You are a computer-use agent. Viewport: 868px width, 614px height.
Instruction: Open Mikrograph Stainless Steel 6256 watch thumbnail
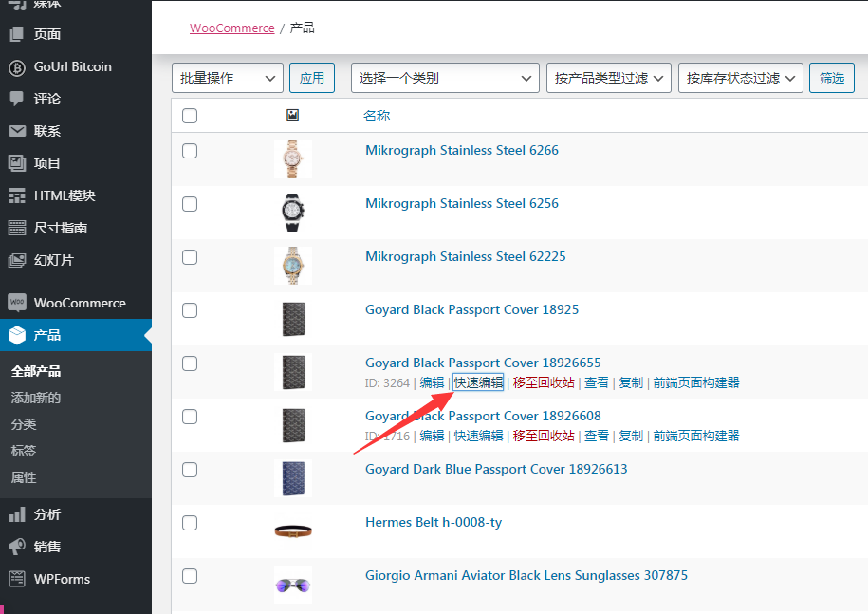click(293, 213)
